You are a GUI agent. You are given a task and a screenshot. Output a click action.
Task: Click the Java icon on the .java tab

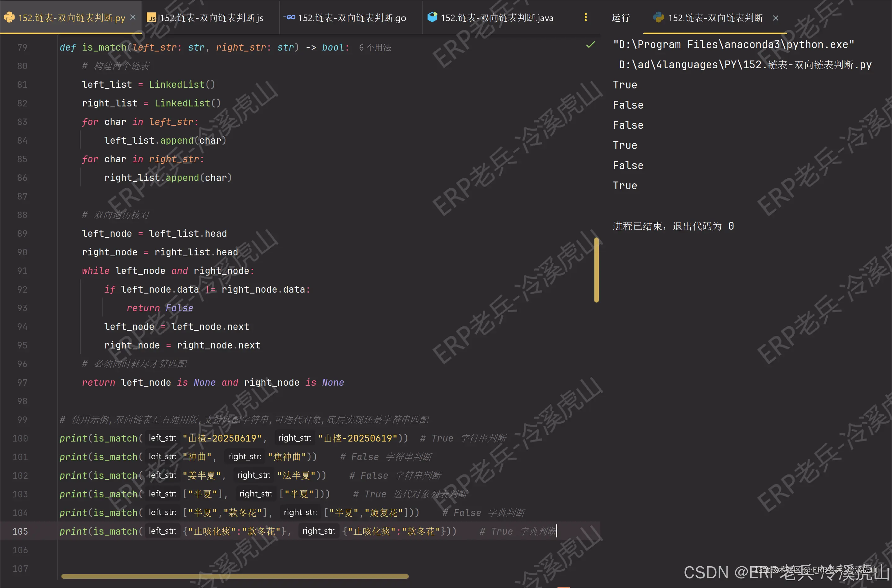[432, 17]
